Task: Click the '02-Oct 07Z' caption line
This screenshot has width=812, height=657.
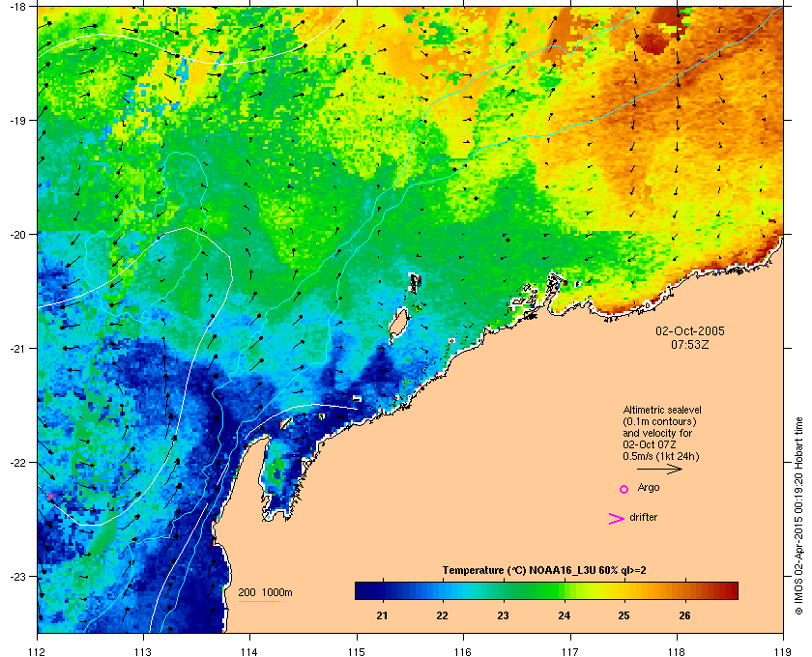Action: (650, 444)
